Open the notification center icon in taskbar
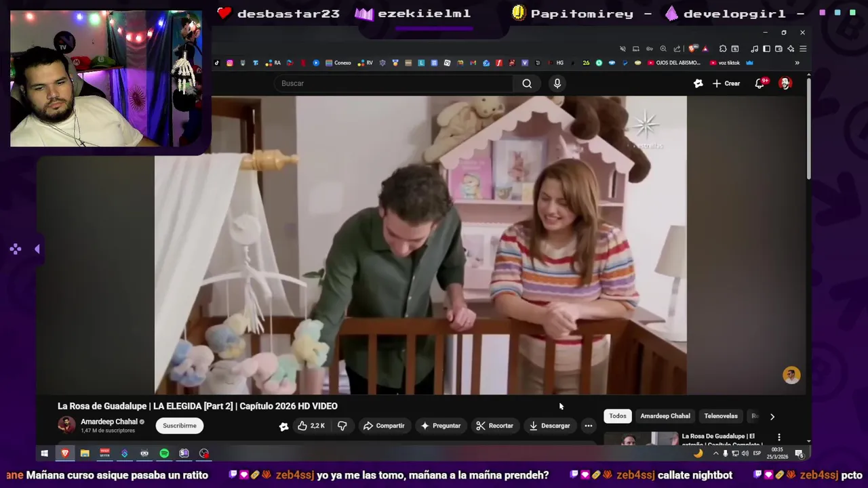Screen dimensions: 868x488 pyautogui.click(x=799, y=453)
